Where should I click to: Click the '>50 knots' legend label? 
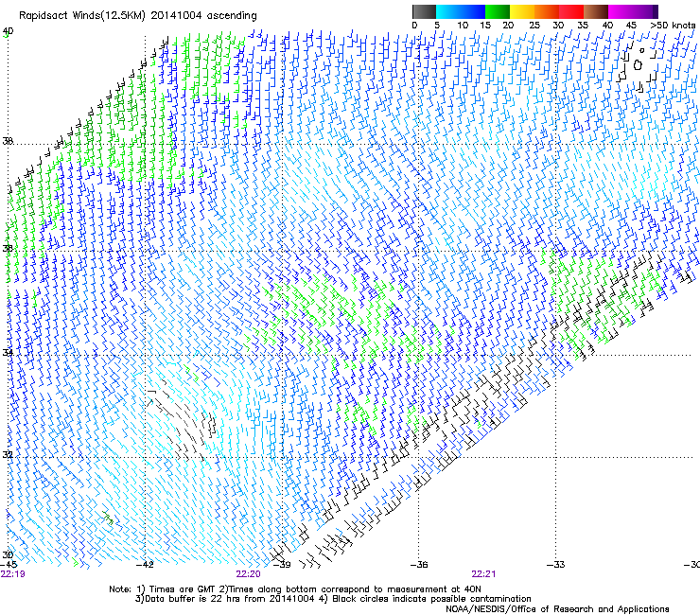pos(673,26)
